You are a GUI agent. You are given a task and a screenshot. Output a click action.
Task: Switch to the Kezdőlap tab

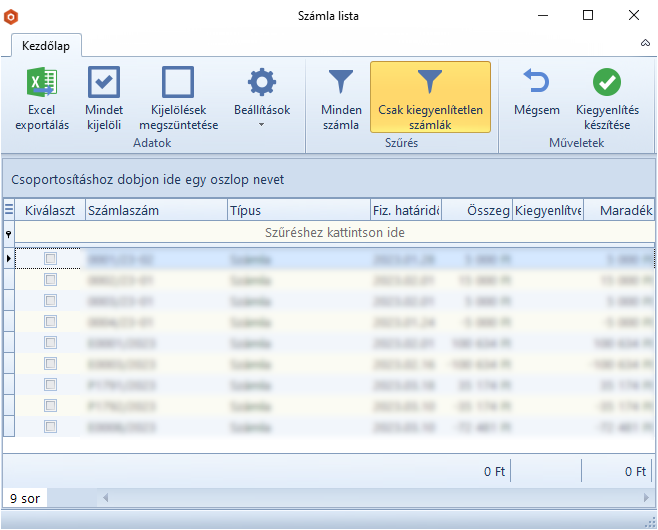47,45
